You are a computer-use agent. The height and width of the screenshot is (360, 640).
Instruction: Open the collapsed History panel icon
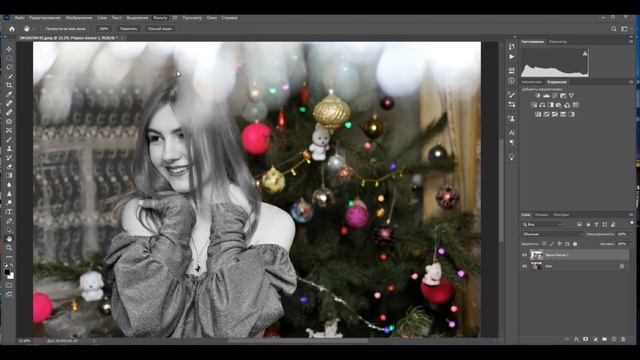pyautogui.click(x=511, y=47)
